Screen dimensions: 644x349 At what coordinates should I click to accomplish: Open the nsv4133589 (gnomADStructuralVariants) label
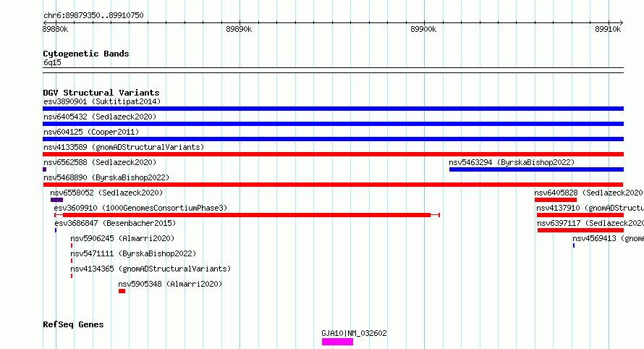[x=124, y=147]
